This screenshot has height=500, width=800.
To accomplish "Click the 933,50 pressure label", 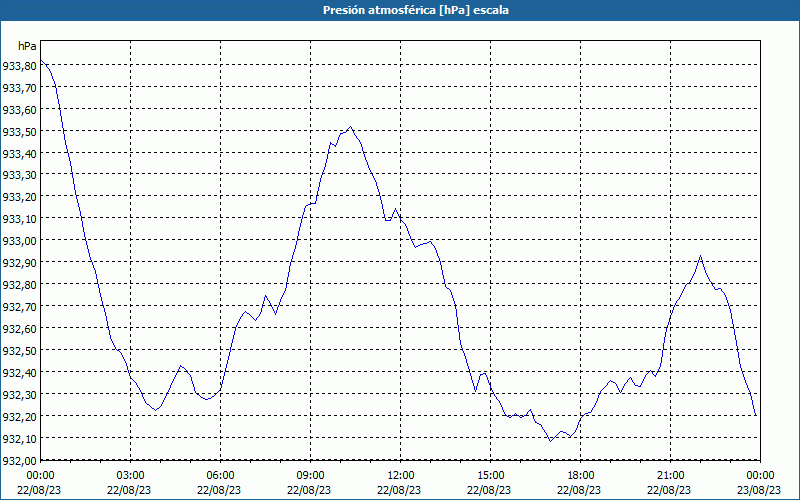I will pos(19,131).
